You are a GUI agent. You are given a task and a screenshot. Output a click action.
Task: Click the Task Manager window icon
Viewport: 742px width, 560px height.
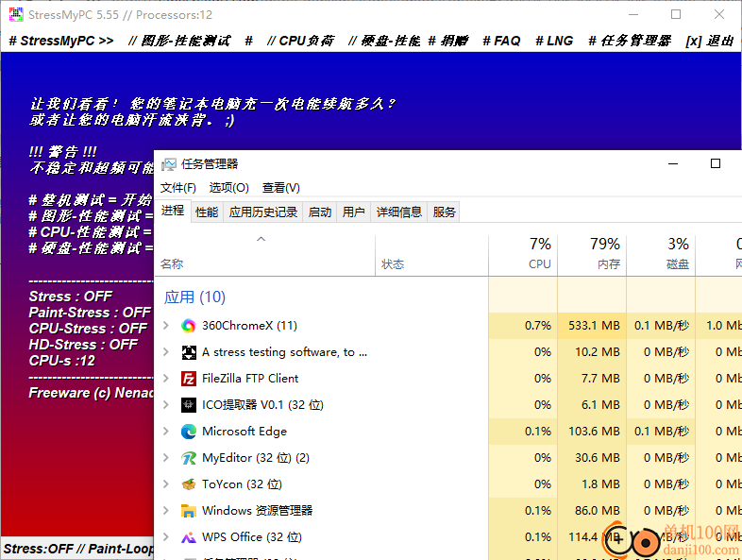pyautogui.click(x=168, y=164)
